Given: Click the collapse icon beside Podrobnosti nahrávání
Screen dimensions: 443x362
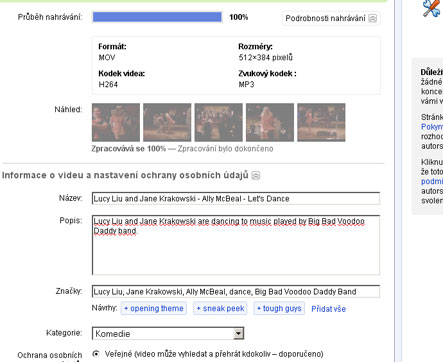Looking at the screenshot, I should click(x=373, y=18).
